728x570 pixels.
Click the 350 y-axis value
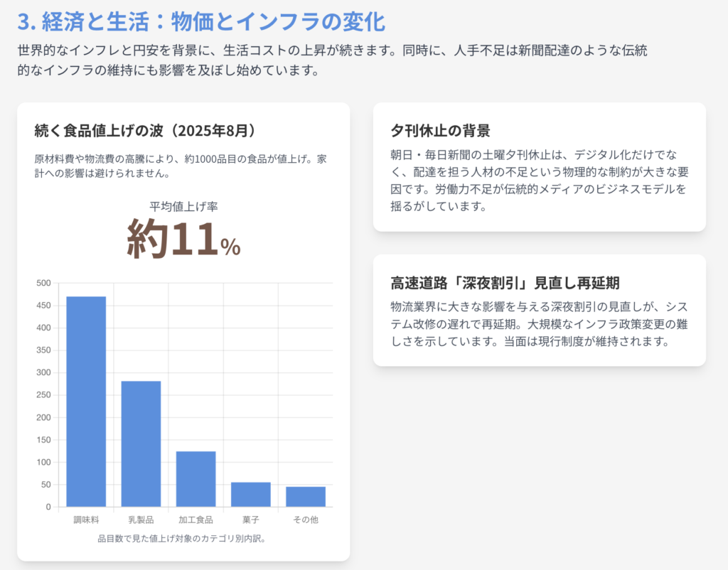(x=43, y=350)
